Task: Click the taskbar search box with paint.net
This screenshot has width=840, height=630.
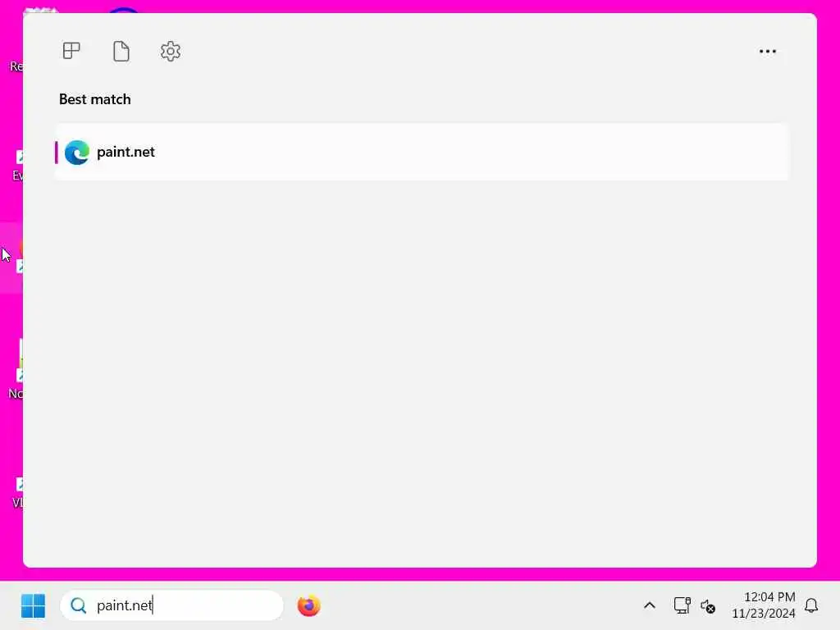Action: point(171,605)
